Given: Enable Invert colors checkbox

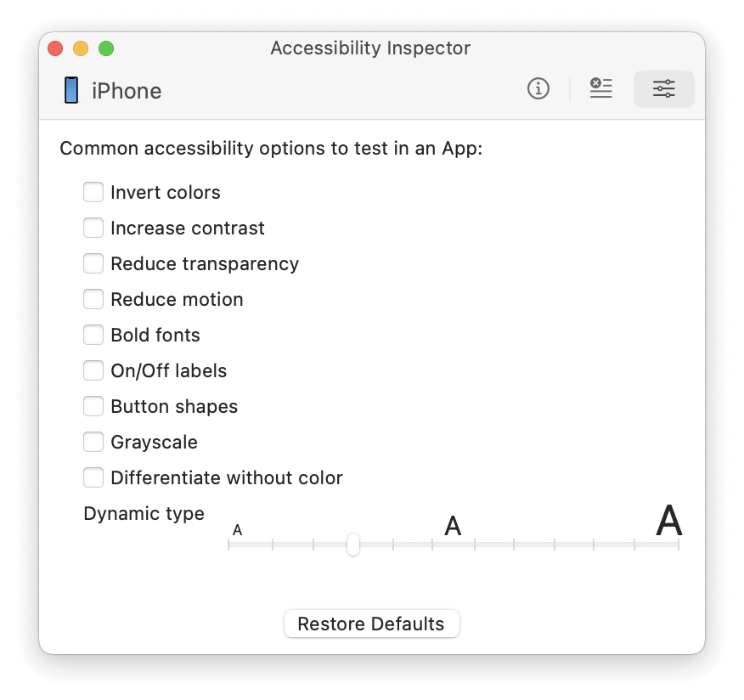Looking at the screenshot, I should pos(93,193).
